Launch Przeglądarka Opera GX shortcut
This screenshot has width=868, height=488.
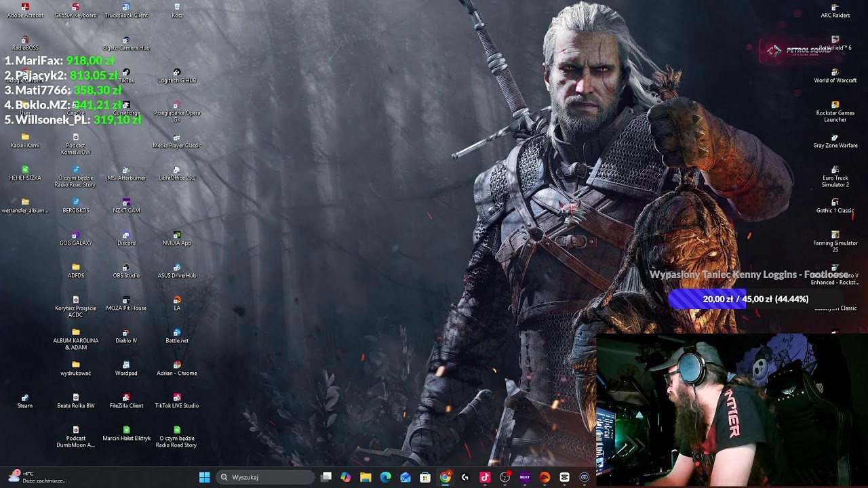click(x=177, y=111)
